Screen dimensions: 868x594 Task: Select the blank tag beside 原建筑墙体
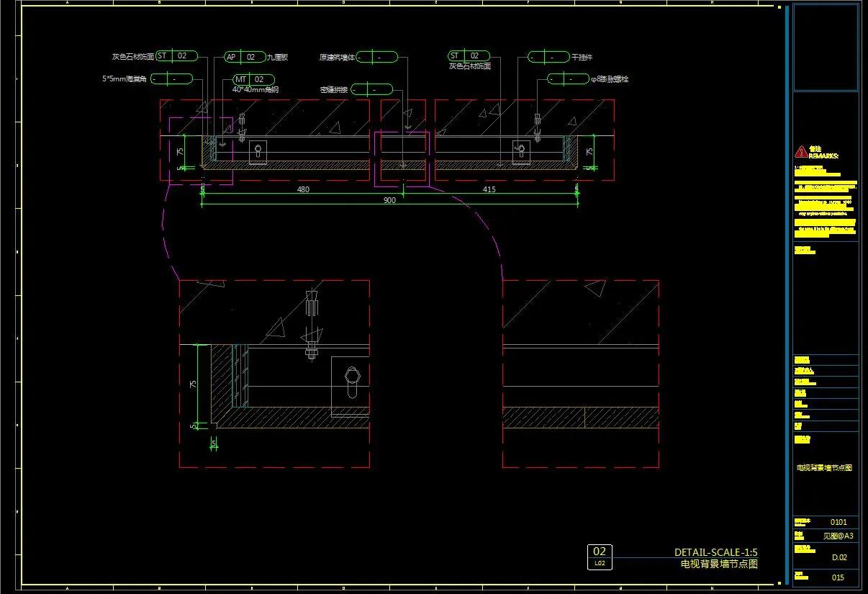377,57
